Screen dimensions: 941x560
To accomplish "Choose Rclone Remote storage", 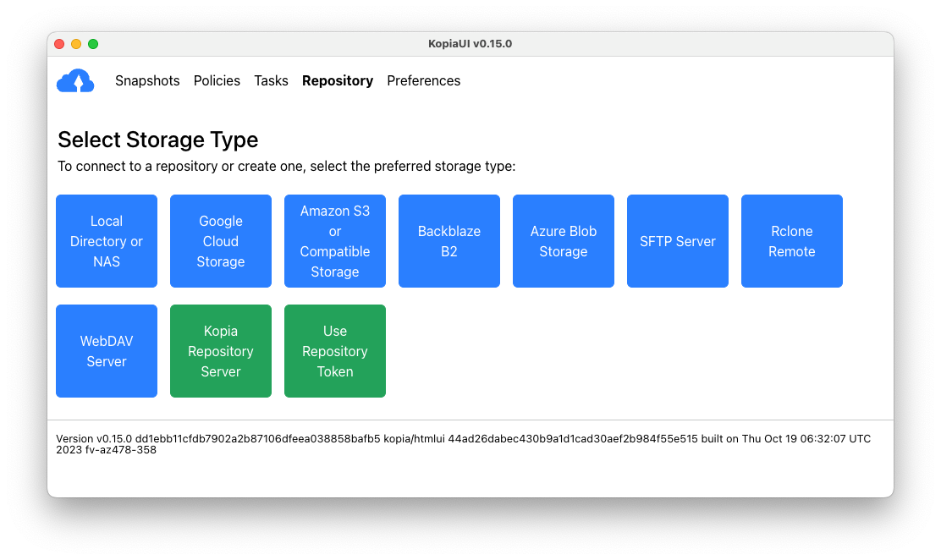I will (791, 241).
